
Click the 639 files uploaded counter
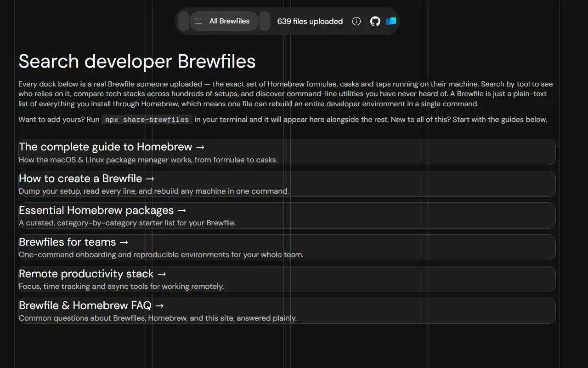[310, 21]
